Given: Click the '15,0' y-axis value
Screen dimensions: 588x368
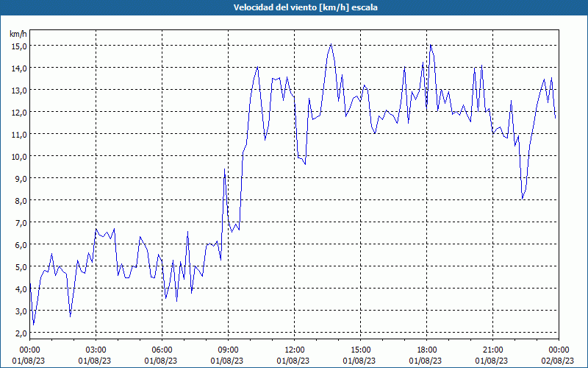Looking at the screenshot, I should click(x=19, y=46).
